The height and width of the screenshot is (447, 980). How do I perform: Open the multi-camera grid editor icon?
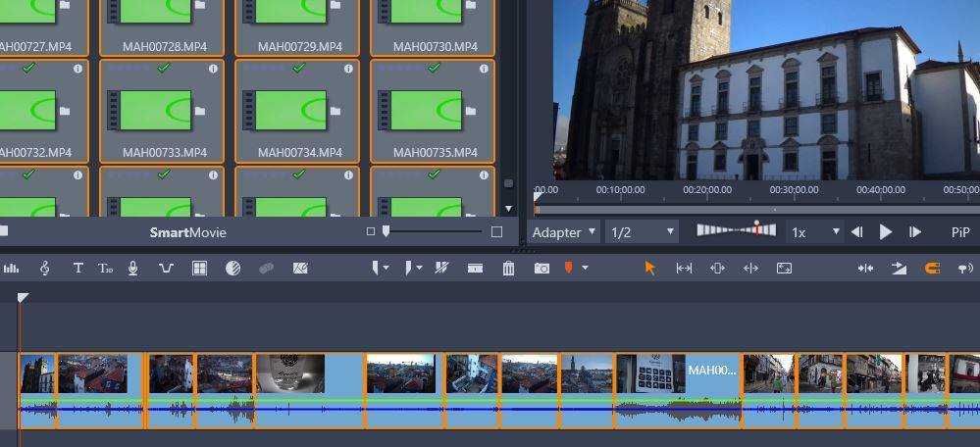click(x=199, y=268)
